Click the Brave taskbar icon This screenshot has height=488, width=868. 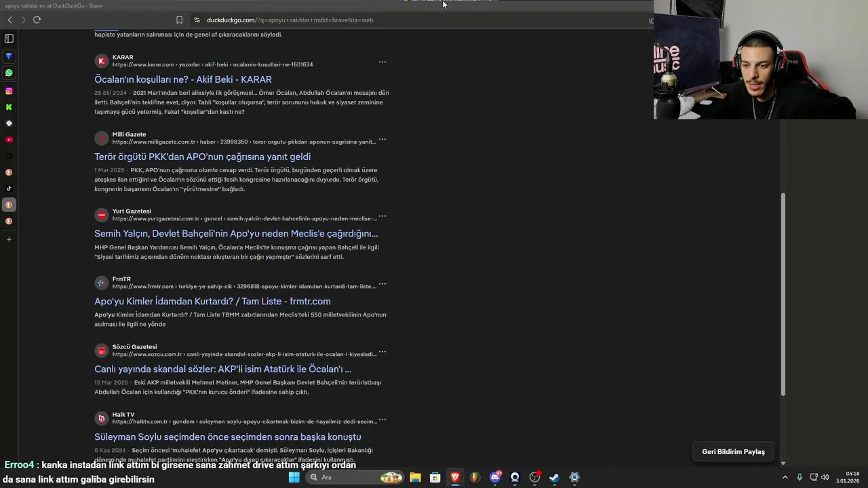coord(455,477)
